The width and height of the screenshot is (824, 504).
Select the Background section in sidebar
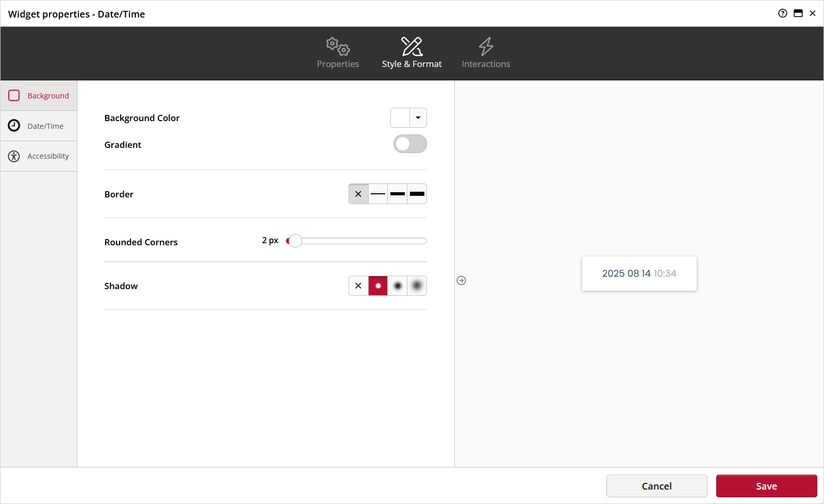(39, 95)
